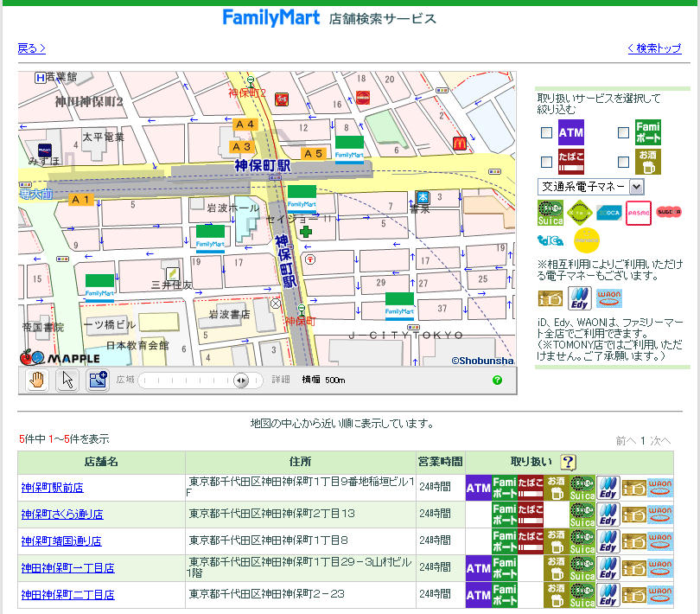Click the iD logo in the filter panel
700x614 pixels.
click(x=550, y=298)
